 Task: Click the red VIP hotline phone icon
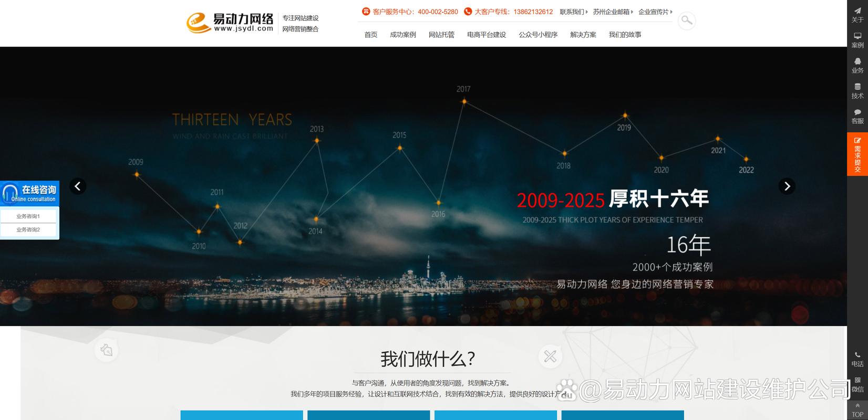tap(468, 12)
